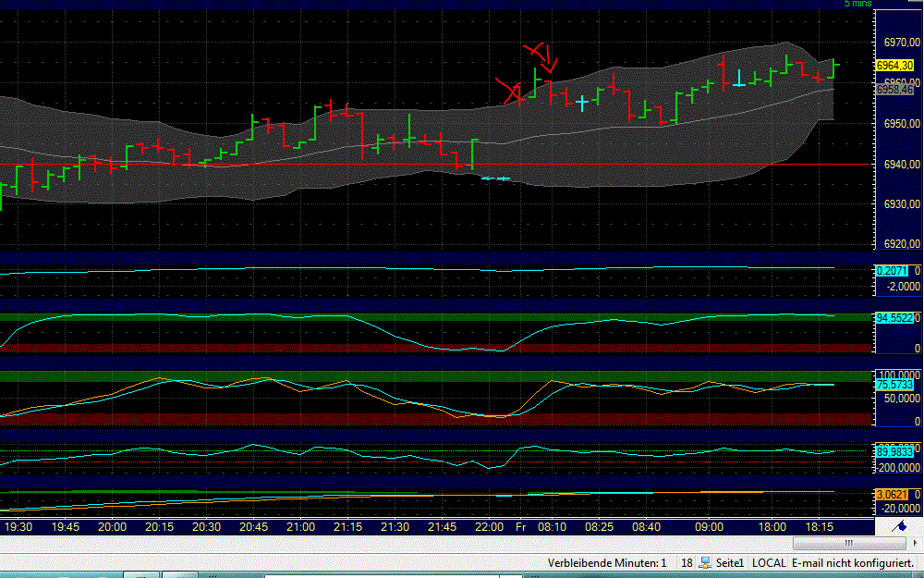The height and width of the screenshot is (578, 924).
Task: Open the 5 mins timeframe selector
Action: coord(857,5)
